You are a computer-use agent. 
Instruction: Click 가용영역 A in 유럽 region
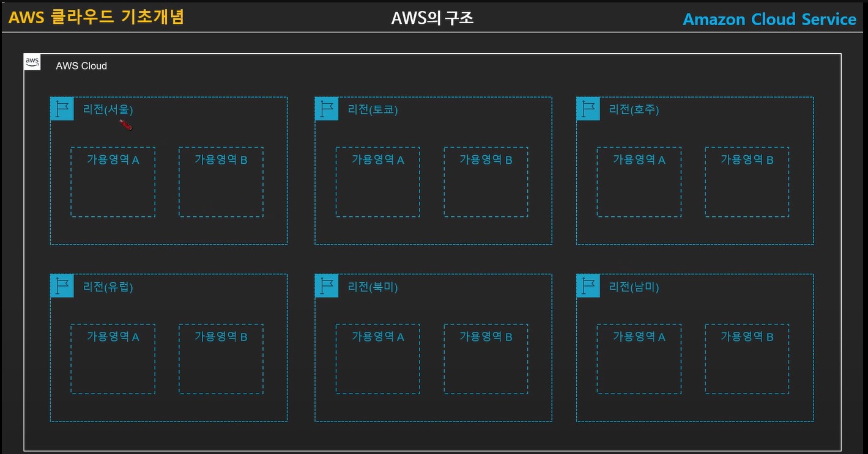[x=113, y=359]
